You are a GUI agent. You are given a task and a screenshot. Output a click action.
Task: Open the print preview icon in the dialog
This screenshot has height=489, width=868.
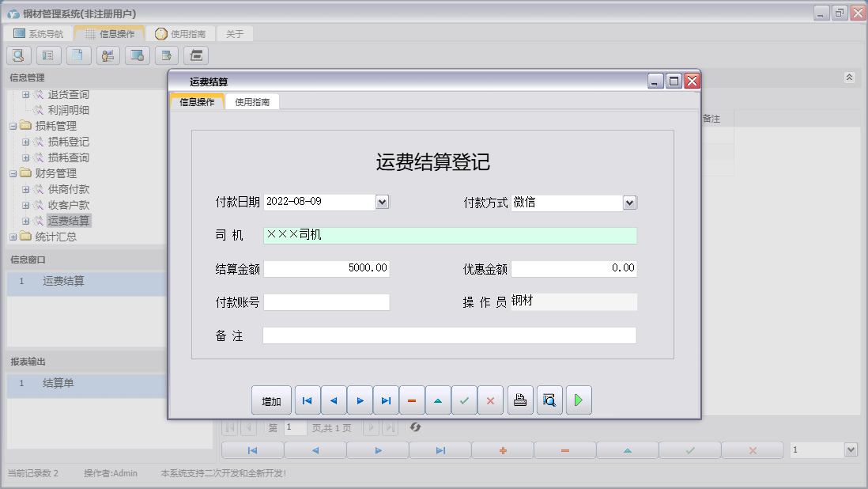[x=549, y=400]
